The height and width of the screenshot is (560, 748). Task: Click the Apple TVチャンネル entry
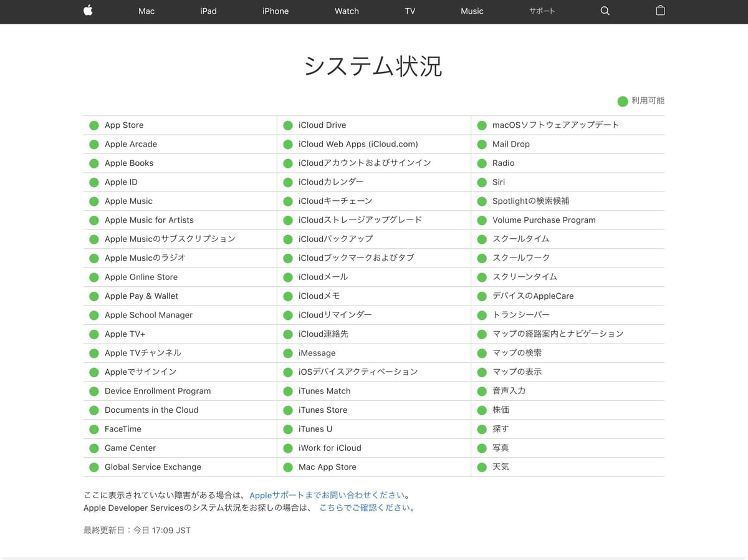pos(143,354)
